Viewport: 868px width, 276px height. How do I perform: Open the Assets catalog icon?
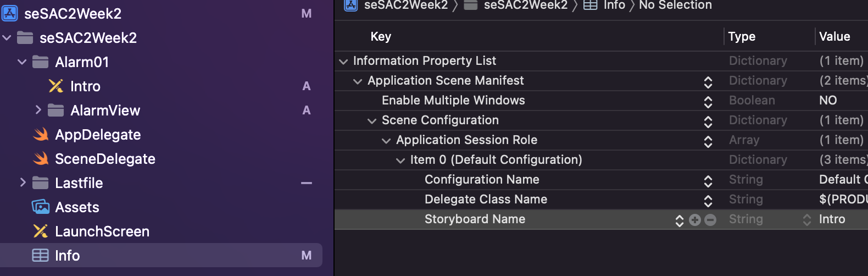[41, 207]
